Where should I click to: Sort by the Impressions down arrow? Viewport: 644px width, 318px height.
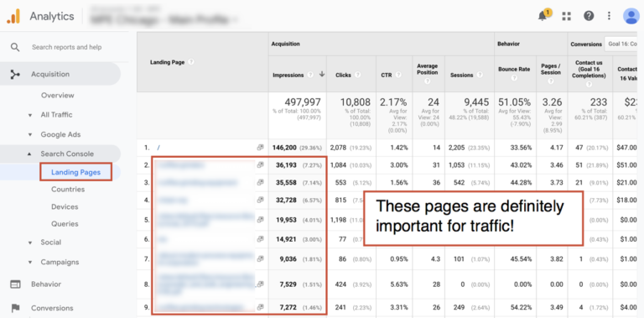322,75
